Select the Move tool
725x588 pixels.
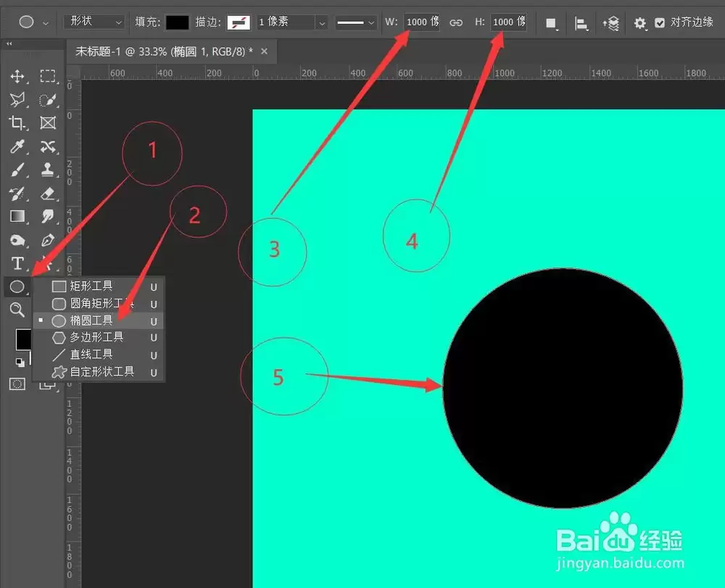[x=17, y=76]
